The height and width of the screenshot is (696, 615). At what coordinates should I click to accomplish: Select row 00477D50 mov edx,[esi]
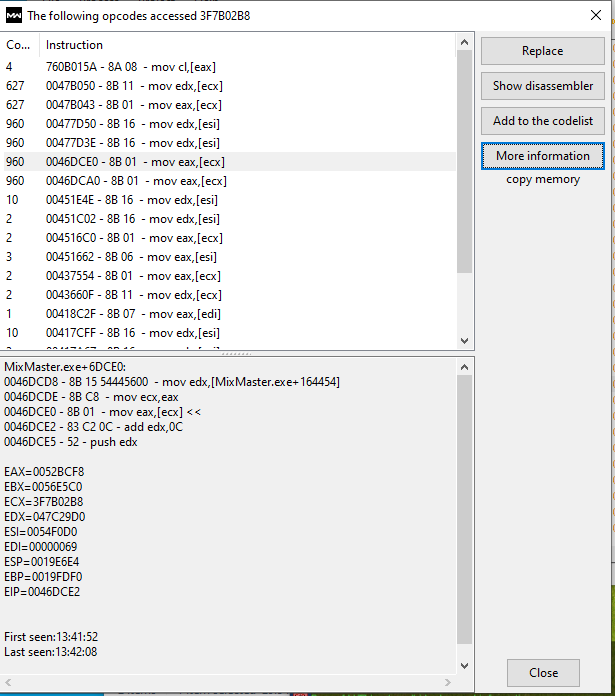[229, 124]
